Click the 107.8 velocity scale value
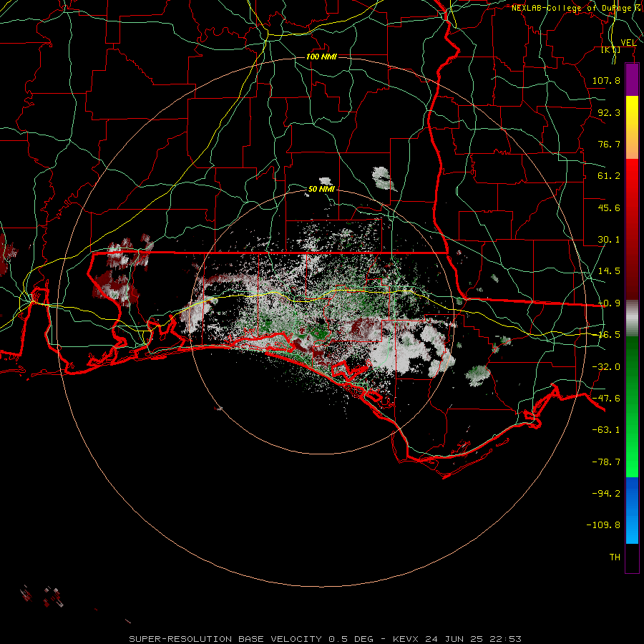 coord(606,80)
